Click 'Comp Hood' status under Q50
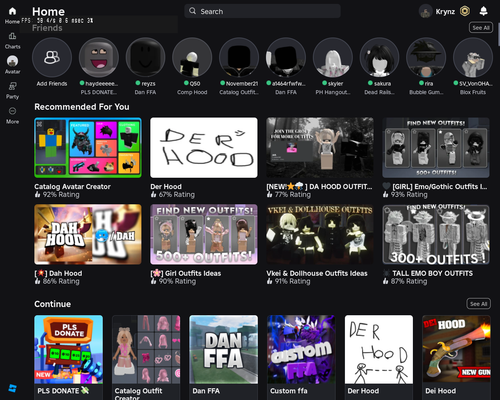Viewport: 500px width, 400px height. tap(192, 92)
